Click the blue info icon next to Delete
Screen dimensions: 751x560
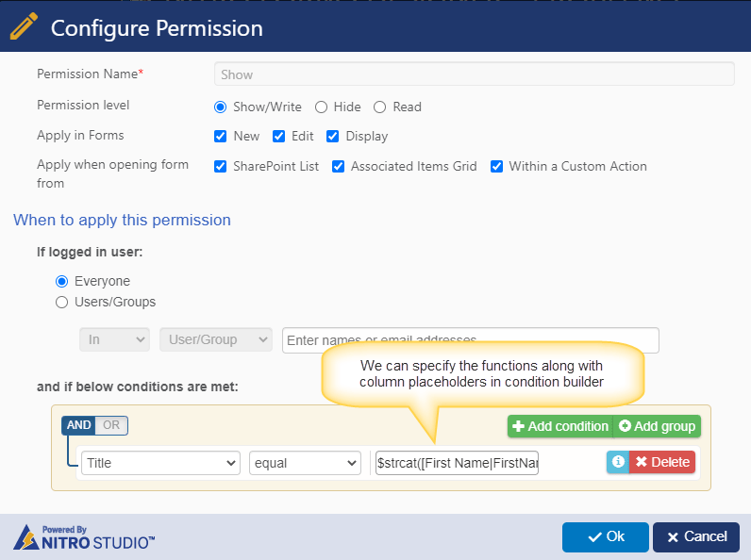618,462
